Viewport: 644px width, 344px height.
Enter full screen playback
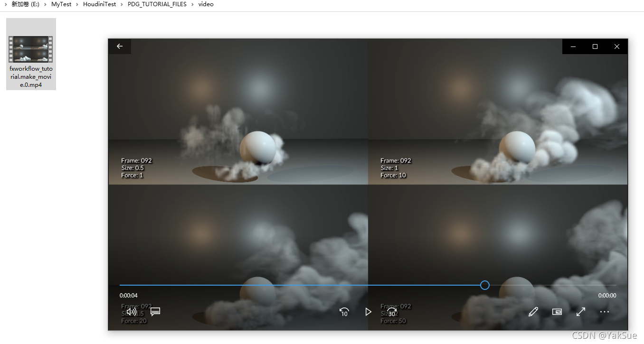581,312
